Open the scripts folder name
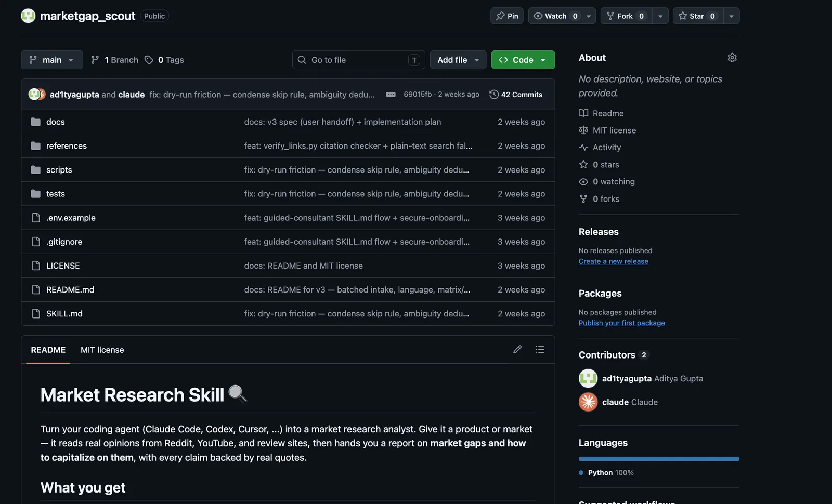The height and width of the screenshot is (504, 832). click(x=59, y=170)
